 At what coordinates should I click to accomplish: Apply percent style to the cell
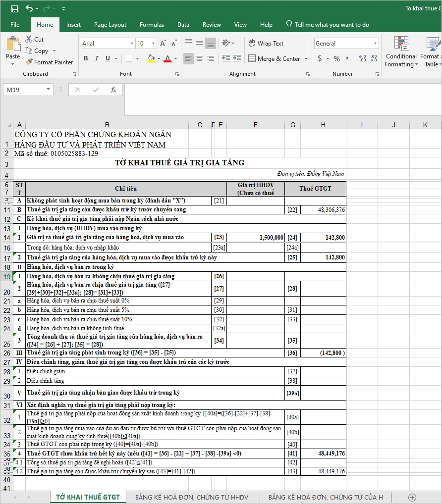336,59
